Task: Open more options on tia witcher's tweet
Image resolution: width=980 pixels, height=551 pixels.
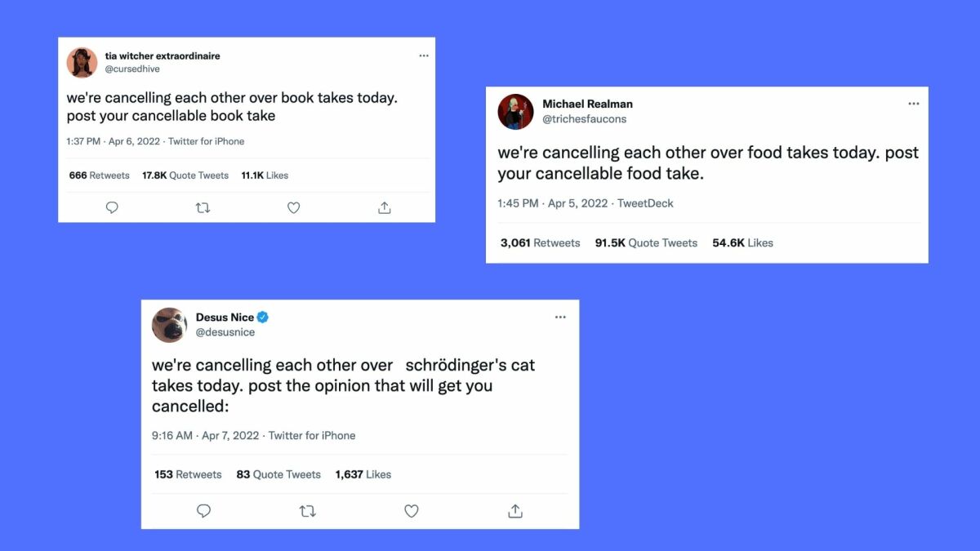Action: tap(424, 56)
